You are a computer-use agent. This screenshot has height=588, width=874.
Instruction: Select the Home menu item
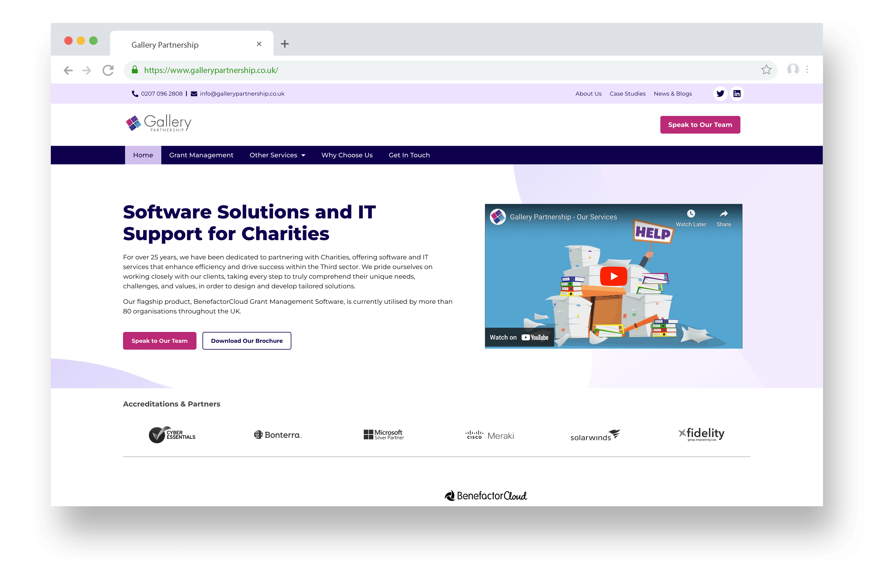click(143, 155)
